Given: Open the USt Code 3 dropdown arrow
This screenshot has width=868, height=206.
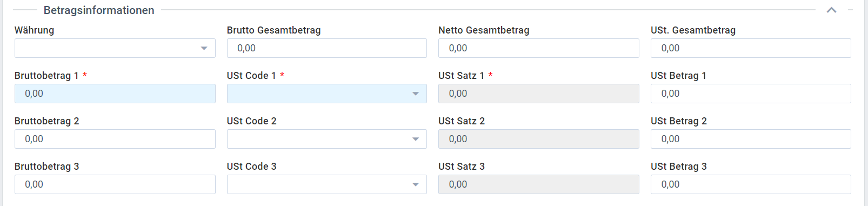Looking at the screenshot, I should [x=416, y=184].
